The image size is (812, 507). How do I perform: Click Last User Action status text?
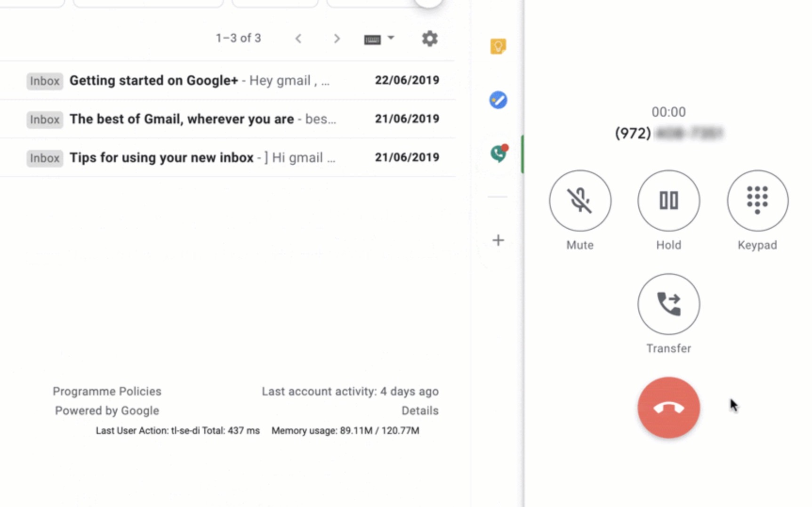click(x=177, y=430)
